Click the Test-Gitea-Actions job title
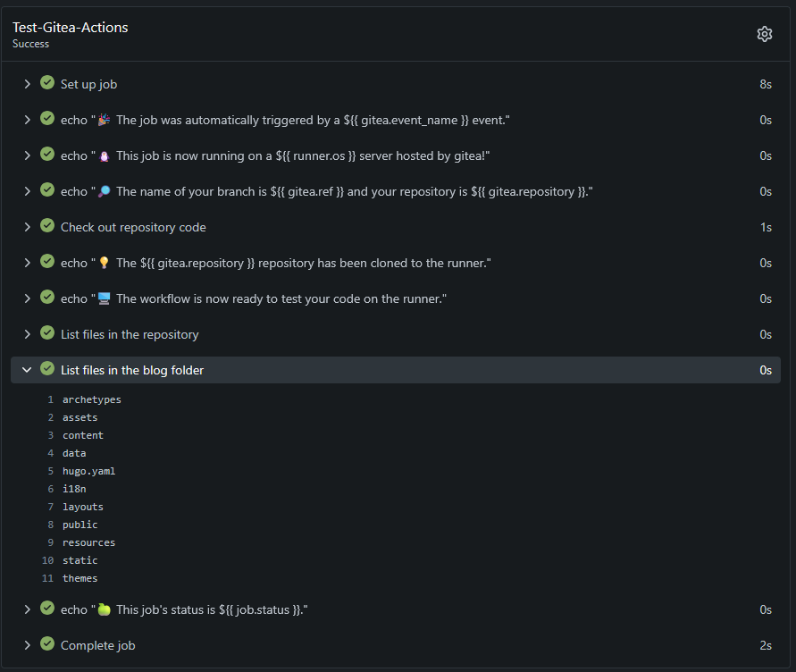 point(71,28)
